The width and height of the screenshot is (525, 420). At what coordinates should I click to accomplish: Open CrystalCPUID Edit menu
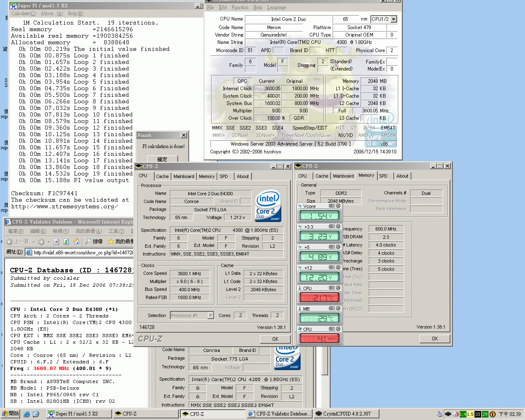pos(223,7)
